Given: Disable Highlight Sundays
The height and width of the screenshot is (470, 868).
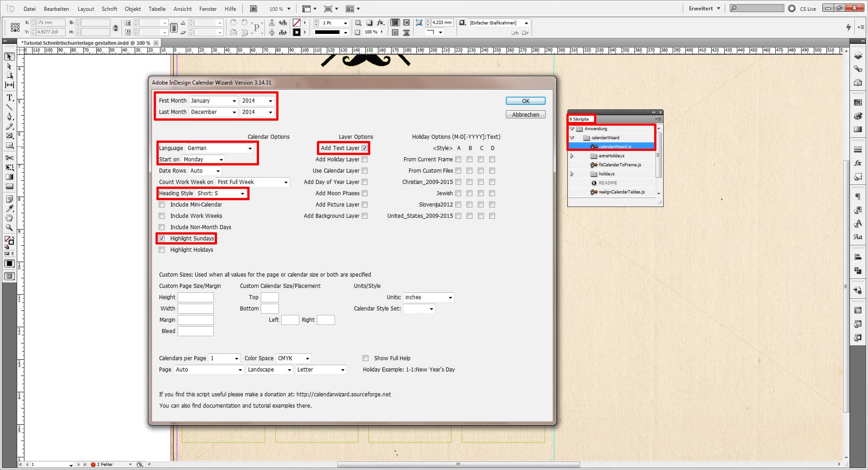Looking at the screenshot, I should (161, 238).
